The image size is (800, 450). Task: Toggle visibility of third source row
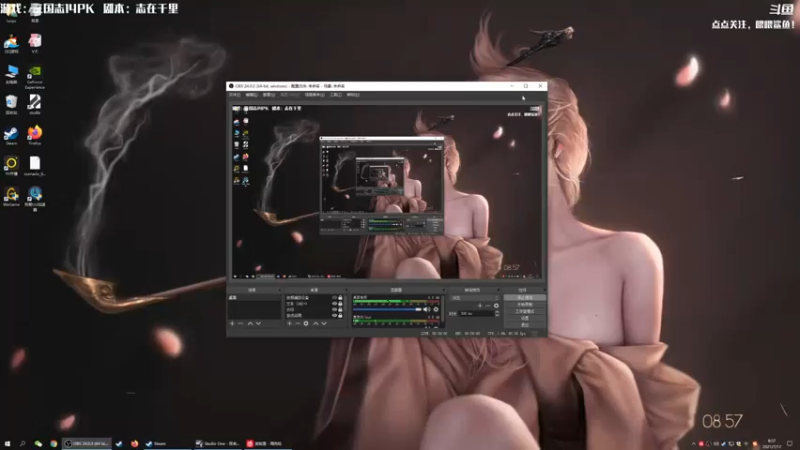pyautogui.click(x=334, y=310)
